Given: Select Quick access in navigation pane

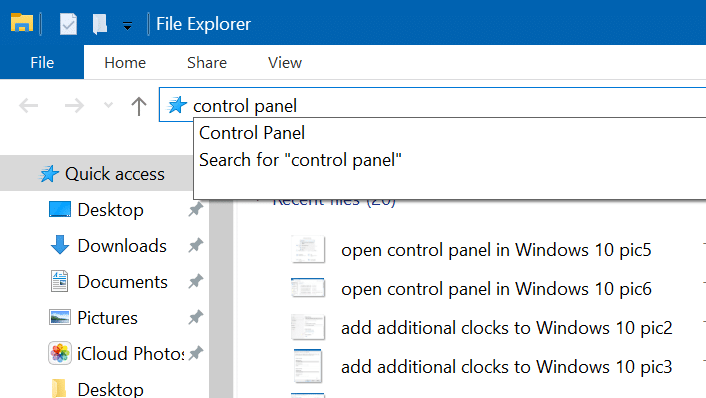Looking at the screenshot, I should pos(115,174).
